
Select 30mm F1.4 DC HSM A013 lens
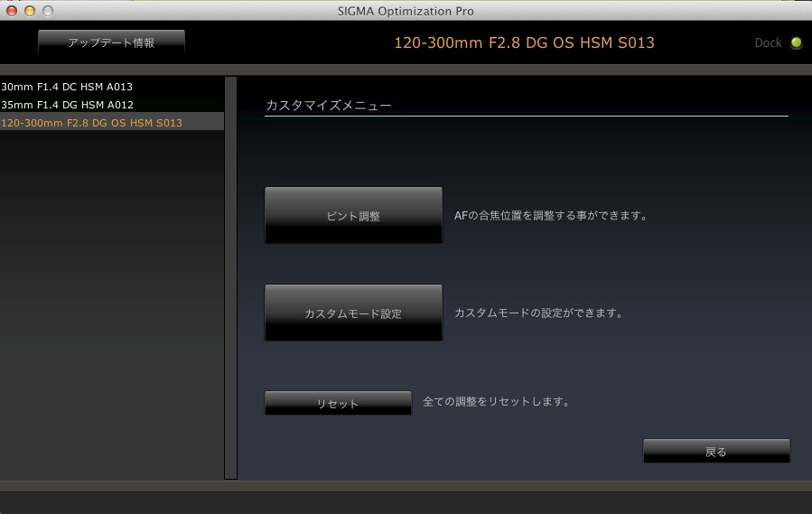[112, 87]
